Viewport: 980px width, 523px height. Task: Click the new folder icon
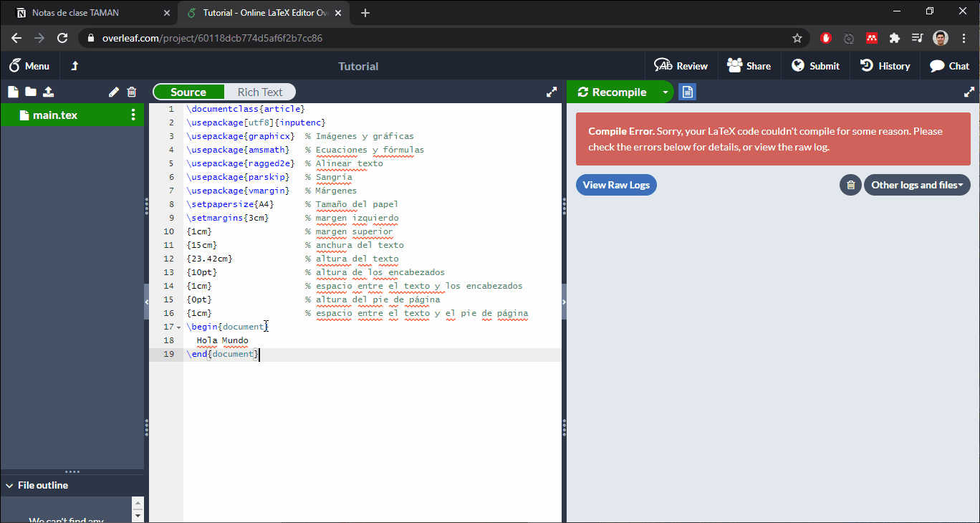point(30,92)
